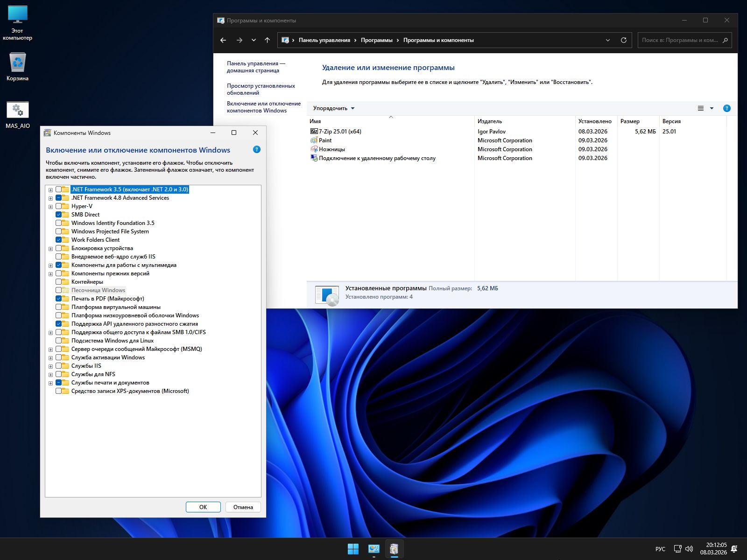Image resolution: width=747 pixels, height=560 pixels.
Task: Enable Подсистема Windows для Linux checkbox
Action: (59, 341)
